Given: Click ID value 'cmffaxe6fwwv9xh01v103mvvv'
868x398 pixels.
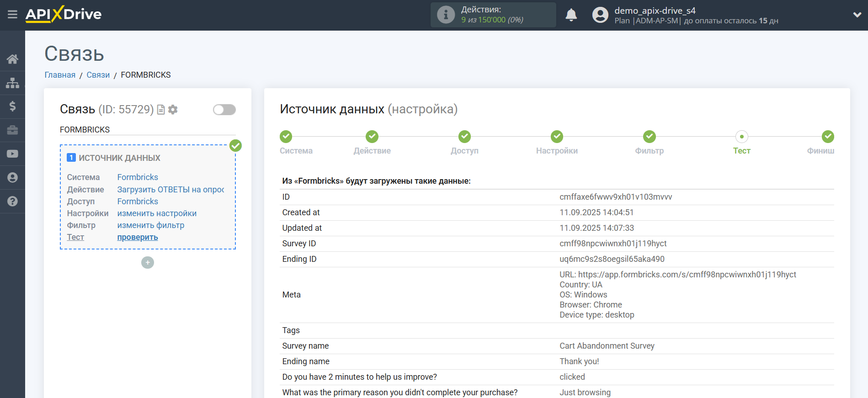Looking at the screenshot, I should tap(616, 197).
